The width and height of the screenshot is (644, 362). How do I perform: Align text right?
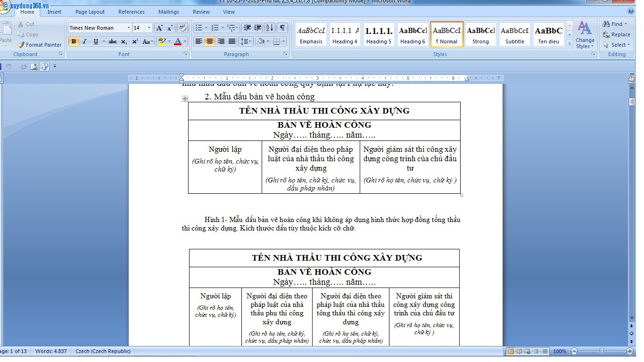pyautogui.click(x=221, y=41)
